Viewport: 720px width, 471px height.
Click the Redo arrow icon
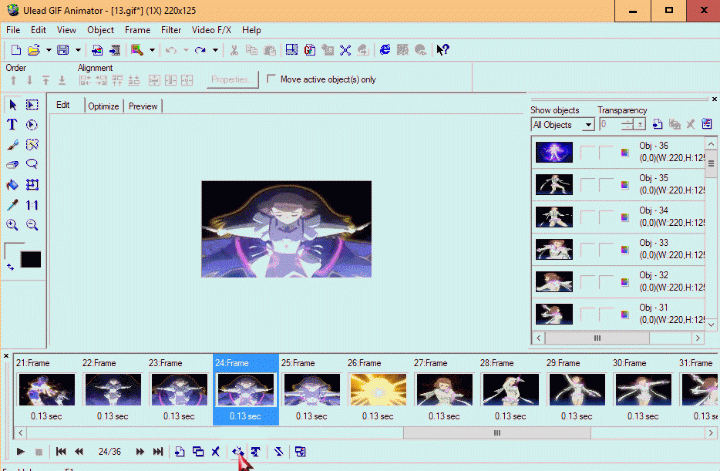pyautogui.click(x=200, y=50)
